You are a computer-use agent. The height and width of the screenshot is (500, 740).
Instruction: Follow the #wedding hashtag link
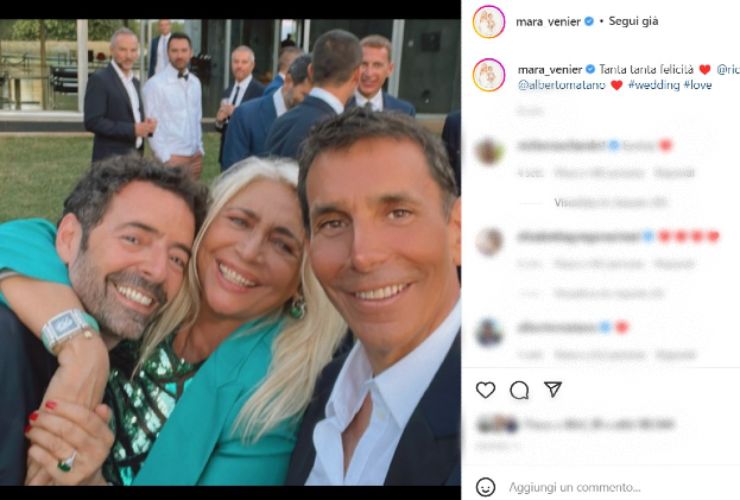point(654,85)
